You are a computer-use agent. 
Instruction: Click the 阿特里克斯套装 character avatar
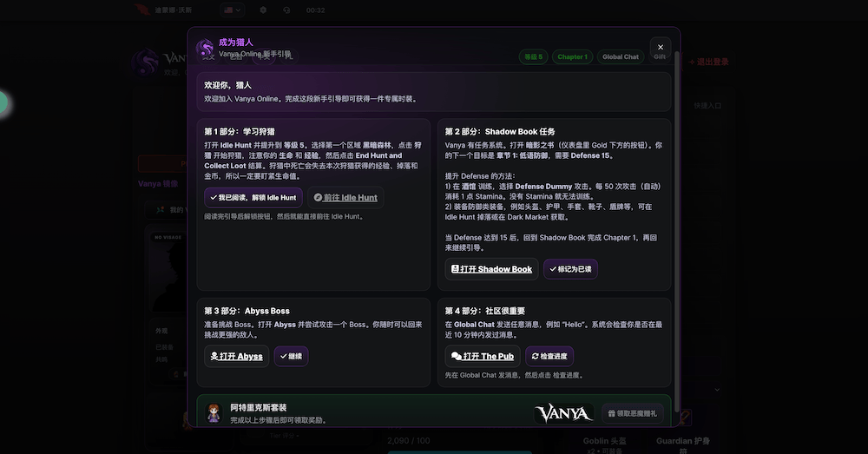point(214,413)
